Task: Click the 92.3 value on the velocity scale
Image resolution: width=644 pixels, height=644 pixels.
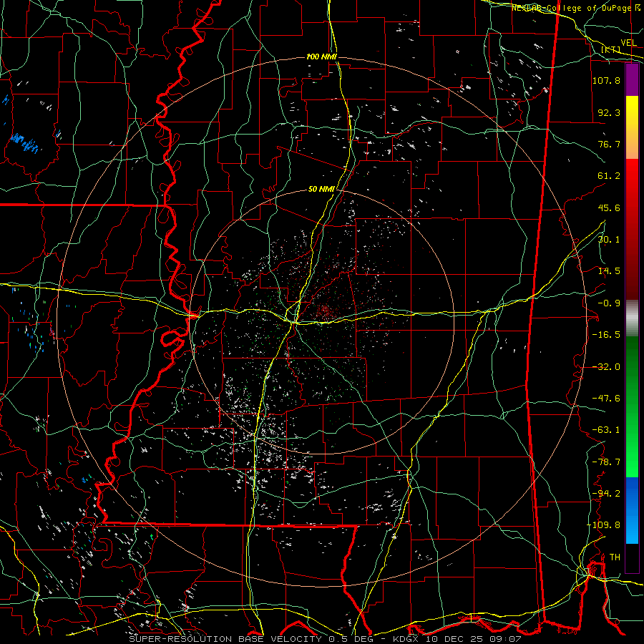Action: [609, 112]
